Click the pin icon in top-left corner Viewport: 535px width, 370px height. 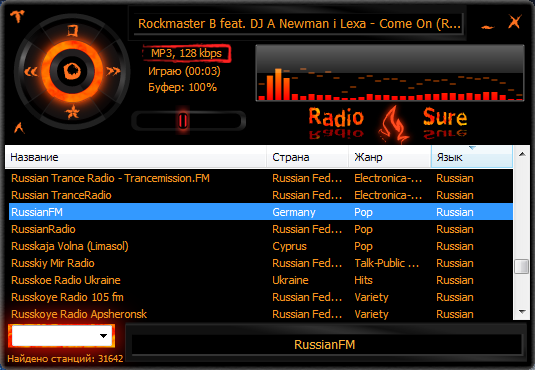tap(17, 15)
